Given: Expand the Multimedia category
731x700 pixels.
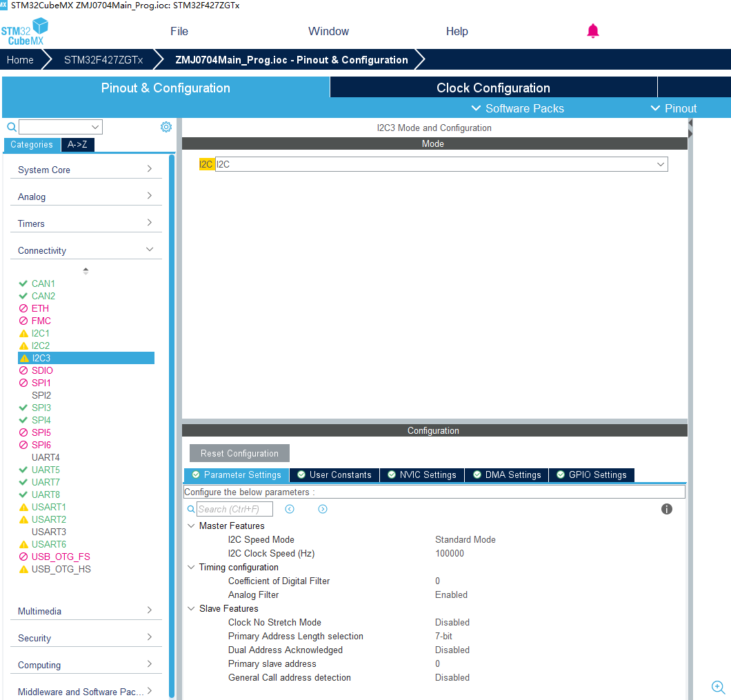Looking at the screenshot, I should [x=86, y=611].
